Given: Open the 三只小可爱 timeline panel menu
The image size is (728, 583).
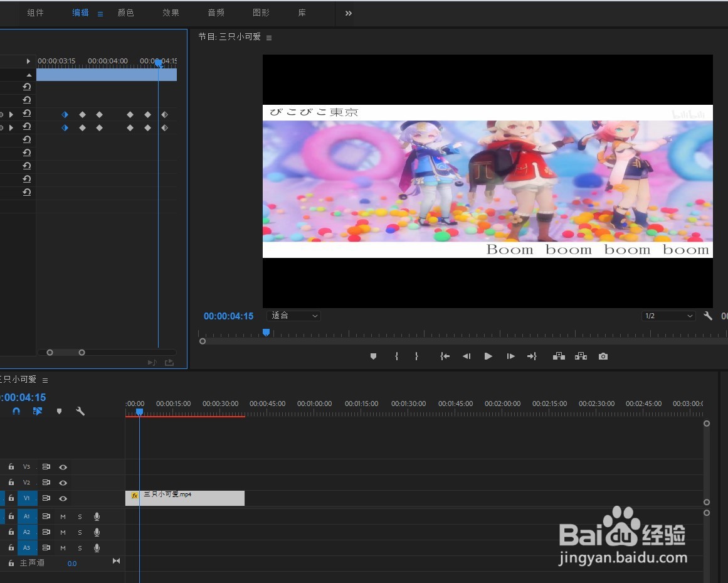Looking at the screenshot, I should click(x=45, y=380).
